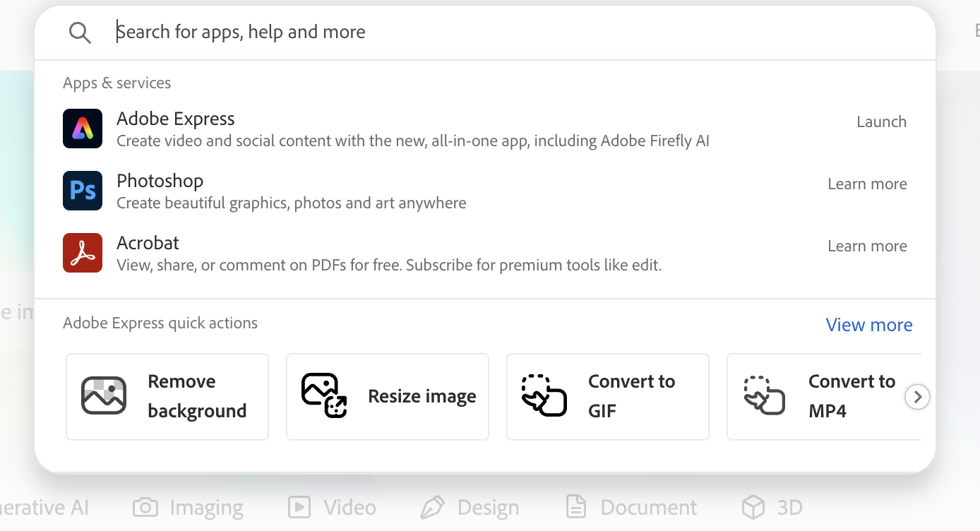Select the Remove background quick action icon
980x531 pixels.
(x=104, y=396)
